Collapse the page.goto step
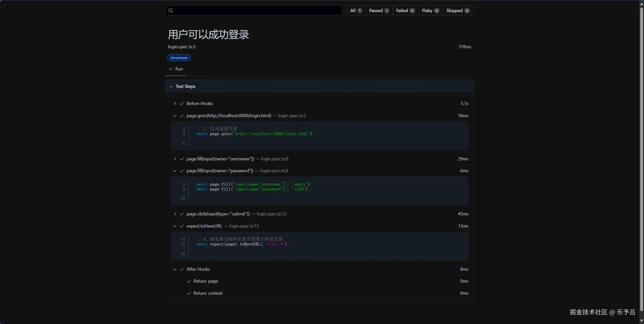This screenshot has width=644, height=324. coord(175,116)
